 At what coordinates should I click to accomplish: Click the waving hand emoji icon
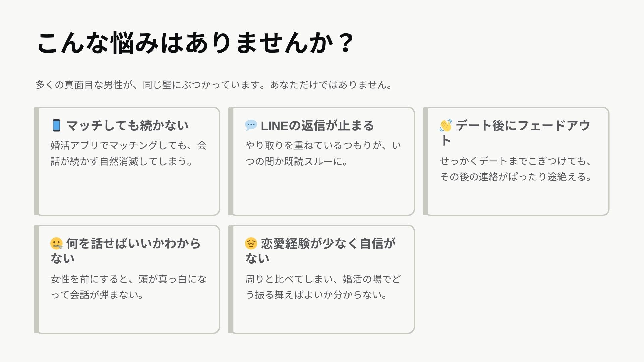(x=446, y=126)
